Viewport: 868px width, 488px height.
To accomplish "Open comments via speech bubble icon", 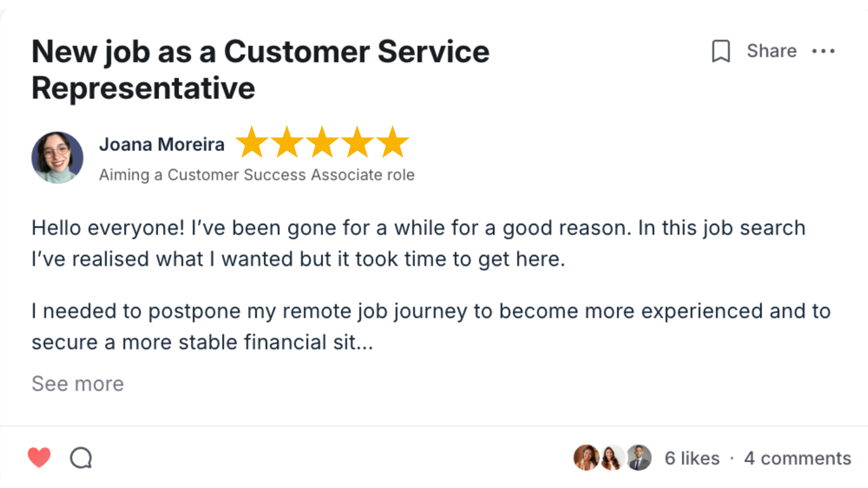I will pyautogui.click(x=81, y=458).
